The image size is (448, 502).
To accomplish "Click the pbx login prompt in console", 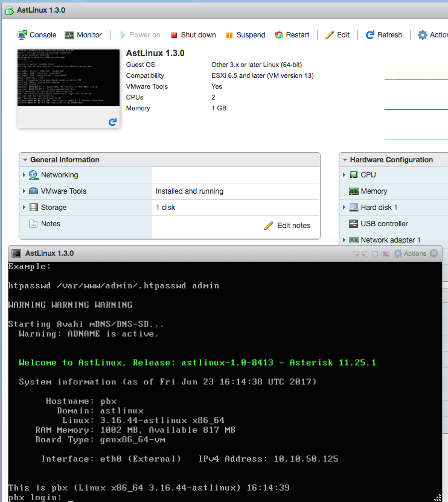I will point(34,497).
